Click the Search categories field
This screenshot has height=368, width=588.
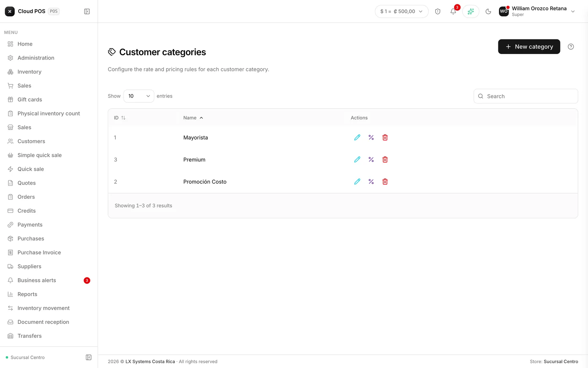click(526, 96)
